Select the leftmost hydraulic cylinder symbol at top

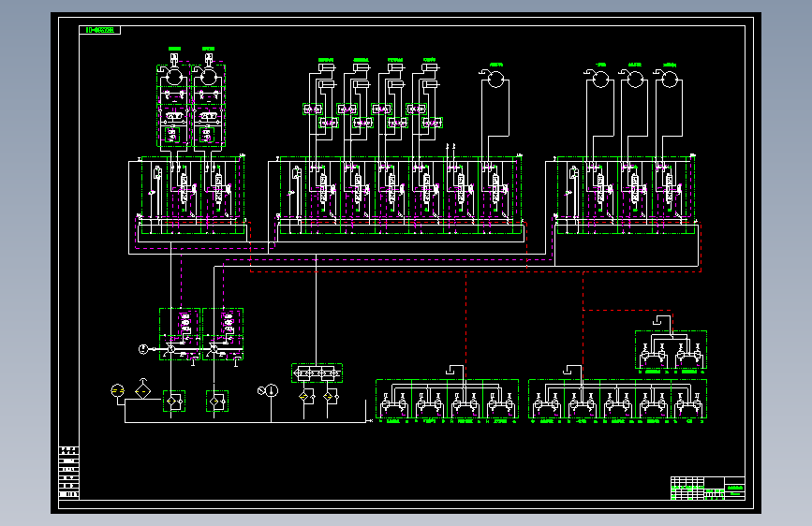pyautogui.click(x=327, y=67)
